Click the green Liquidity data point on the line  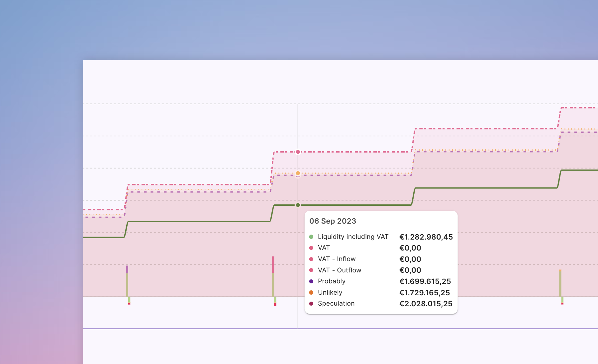(x=298, y=205)
